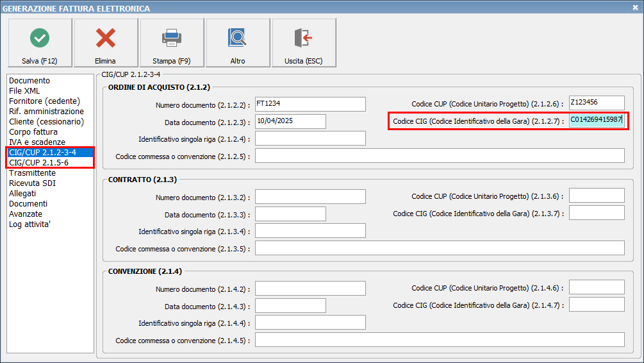This screenshot has width=644, height=363.
Task: Close the Generazione Fattura Elettronica window
Action: tap(635, 8)
